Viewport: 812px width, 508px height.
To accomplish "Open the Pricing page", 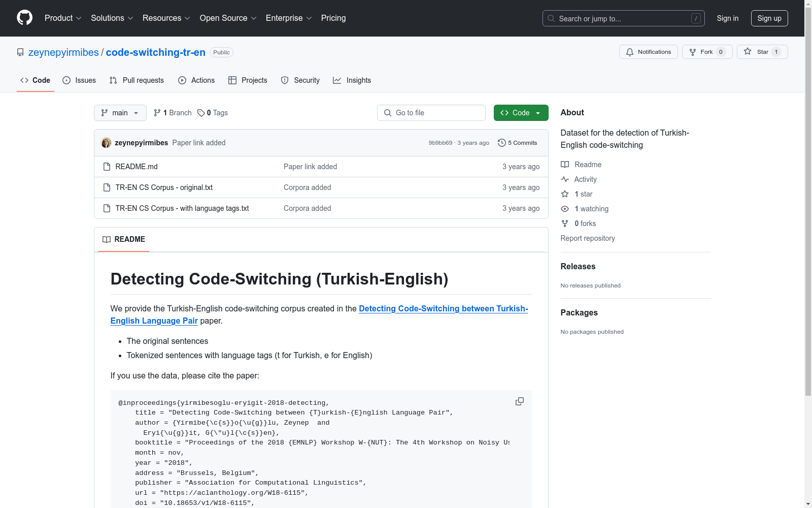I will click(333, 18).
